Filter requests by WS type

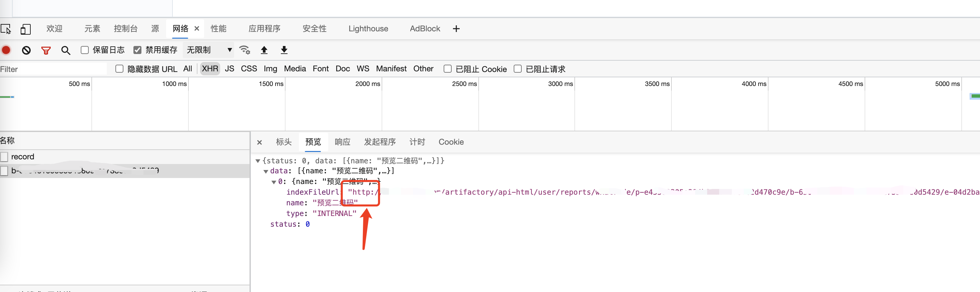click(363, 69)
